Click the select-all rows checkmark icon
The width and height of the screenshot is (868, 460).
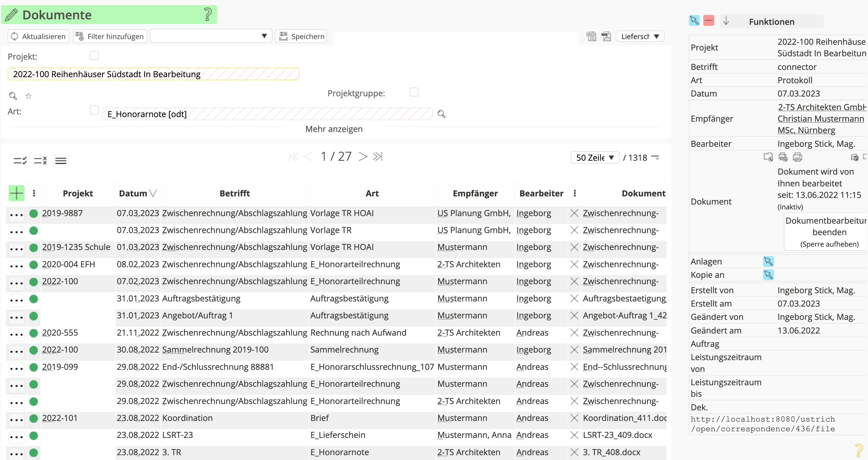20,161
